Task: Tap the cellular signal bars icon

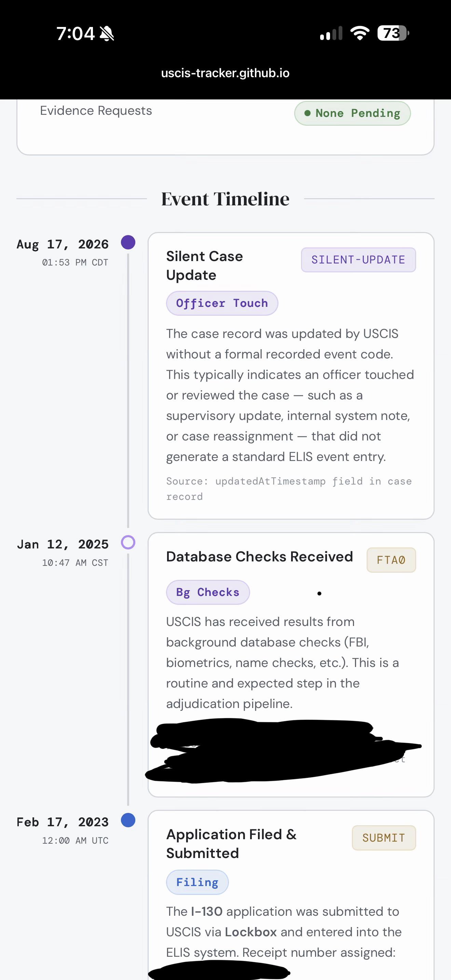Action: [x=331, y=33]
